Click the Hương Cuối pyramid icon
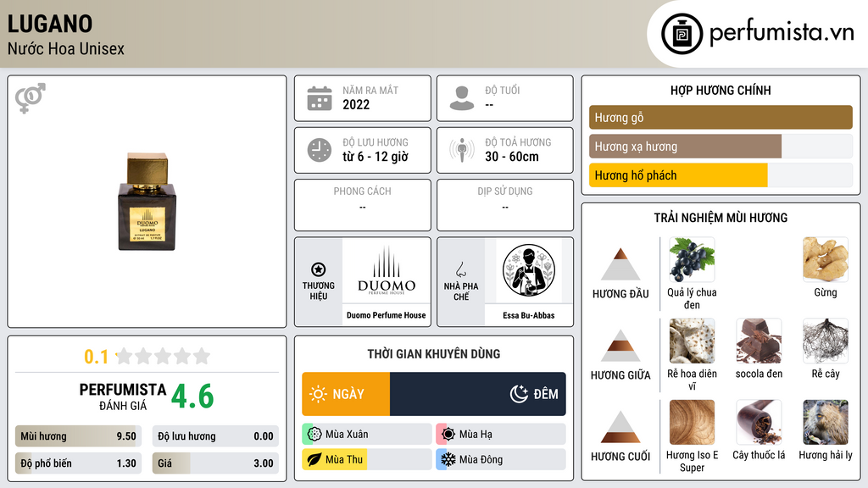 pos(620,427)
